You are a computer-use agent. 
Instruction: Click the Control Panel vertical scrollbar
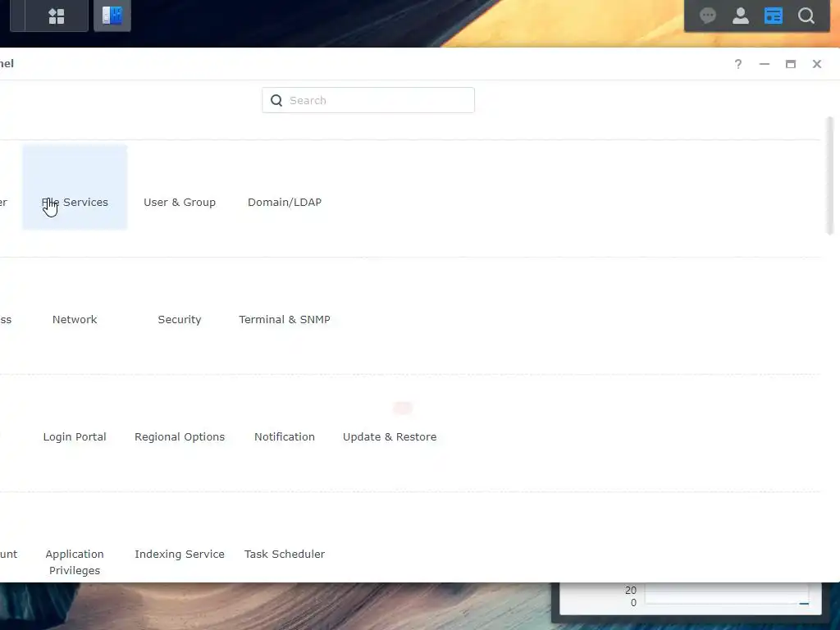(x=830, y=176)
